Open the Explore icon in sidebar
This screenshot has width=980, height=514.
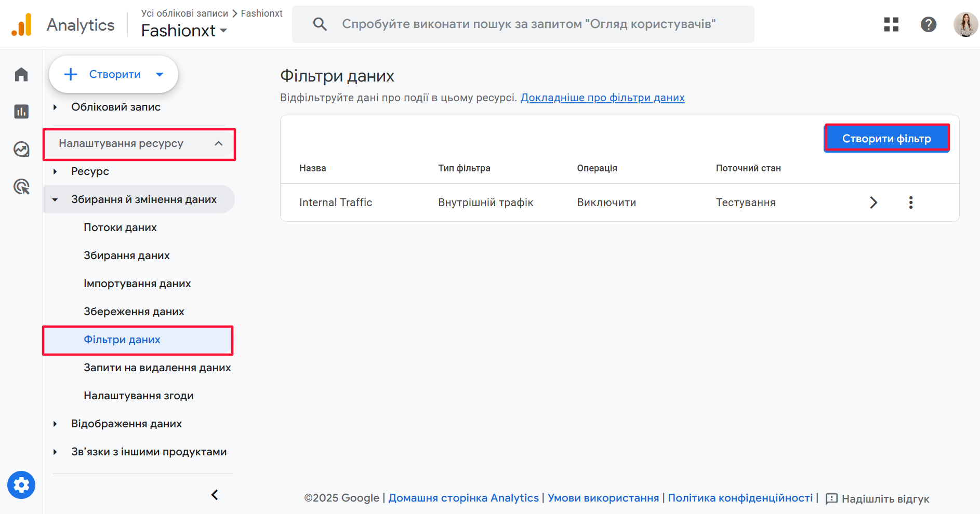(21, 150)
